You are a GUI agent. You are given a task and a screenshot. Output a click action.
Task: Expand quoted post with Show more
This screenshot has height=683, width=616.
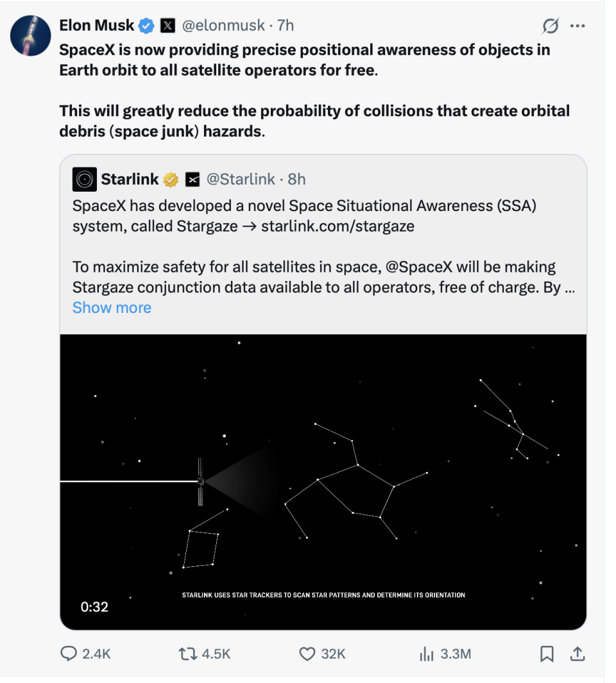tap(112, 308)
